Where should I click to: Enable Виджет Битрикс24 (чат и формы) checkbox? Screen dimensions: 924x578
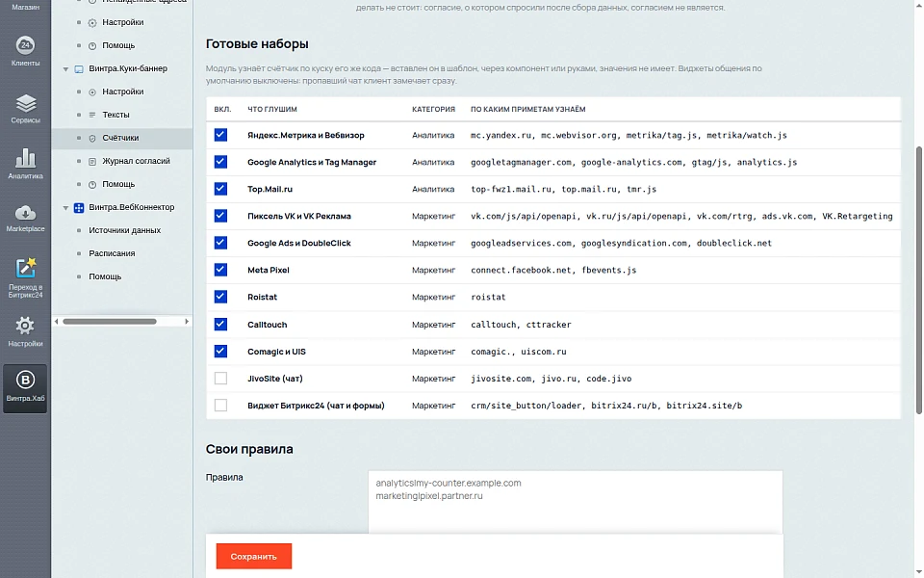pos(220,406)
